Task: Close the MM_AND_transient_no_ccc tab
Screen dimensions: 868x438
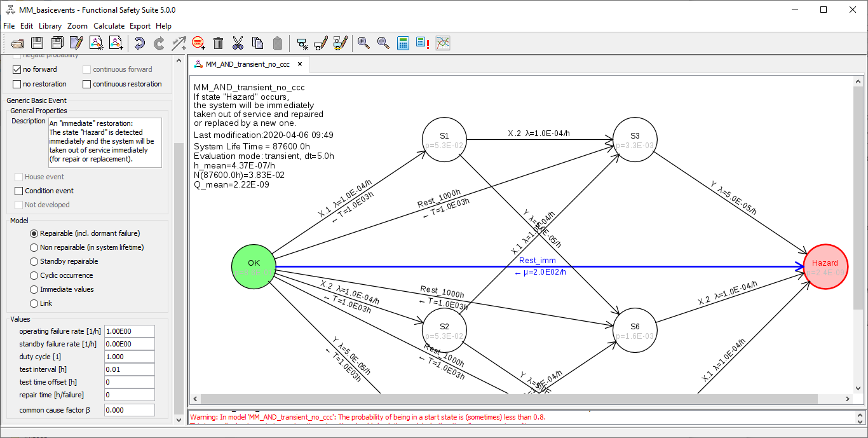Action: tap(300, 64)
